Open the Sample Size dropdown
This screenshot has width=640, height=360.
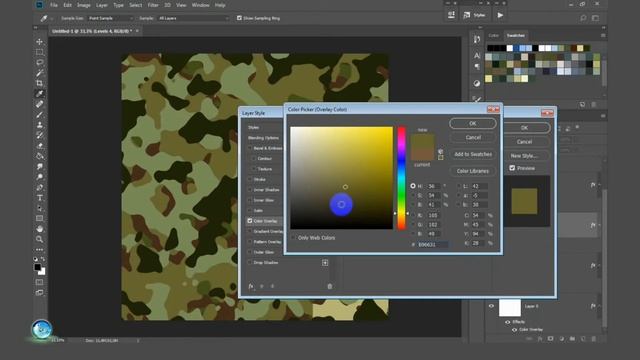(110, 18)
